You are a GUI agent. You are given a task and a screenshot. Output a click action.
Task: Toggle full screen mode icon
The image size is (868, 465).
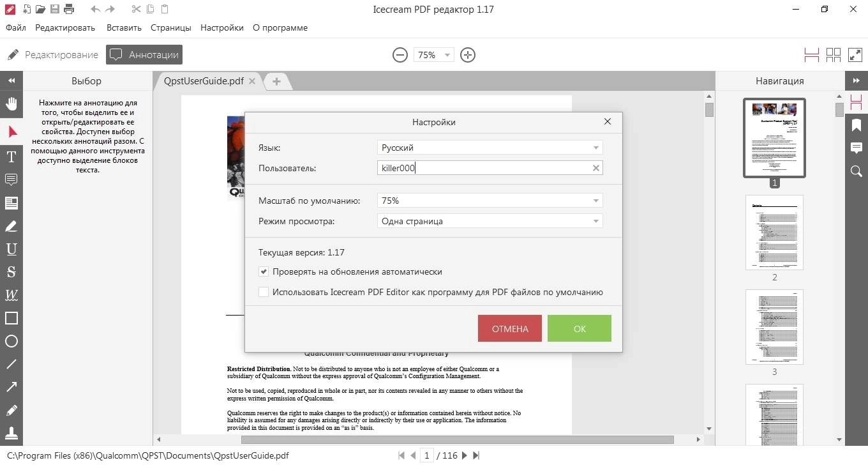pyautogui.click(x=855, y=55)
